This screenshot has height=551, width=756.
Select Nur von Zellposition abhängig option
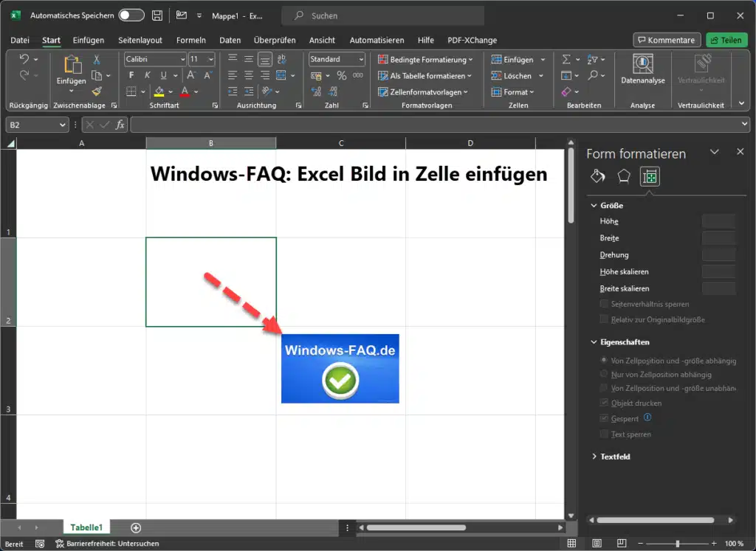pyautogui.click(x=604, y=374)
